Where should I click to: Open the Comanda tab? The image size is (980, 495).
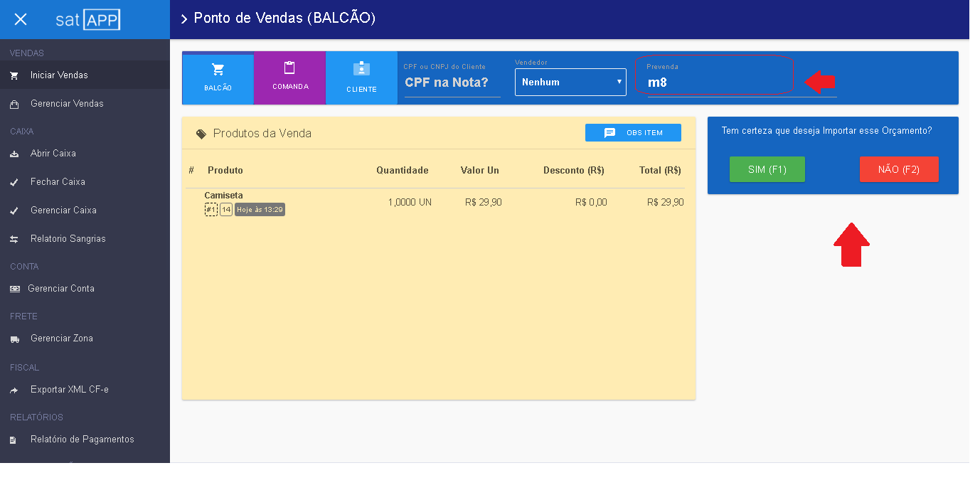[289, 78]
